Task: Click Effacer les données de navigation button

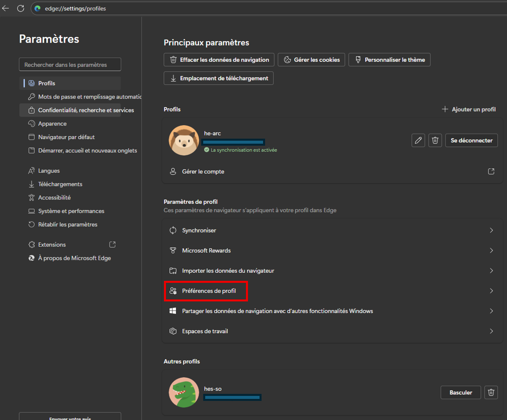Action: 219,60
